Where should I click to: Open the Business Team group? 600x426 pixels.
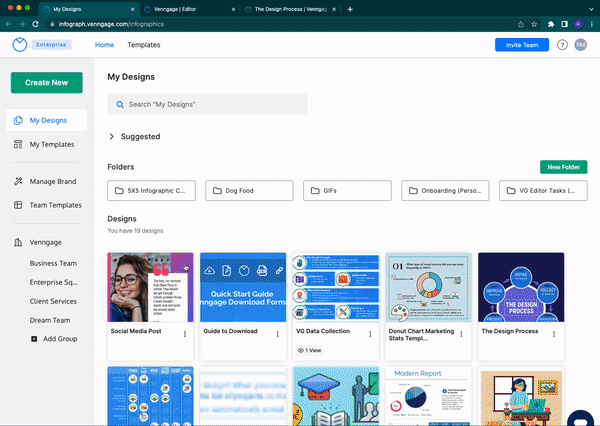pyautogui.click(x=53, y=263)
